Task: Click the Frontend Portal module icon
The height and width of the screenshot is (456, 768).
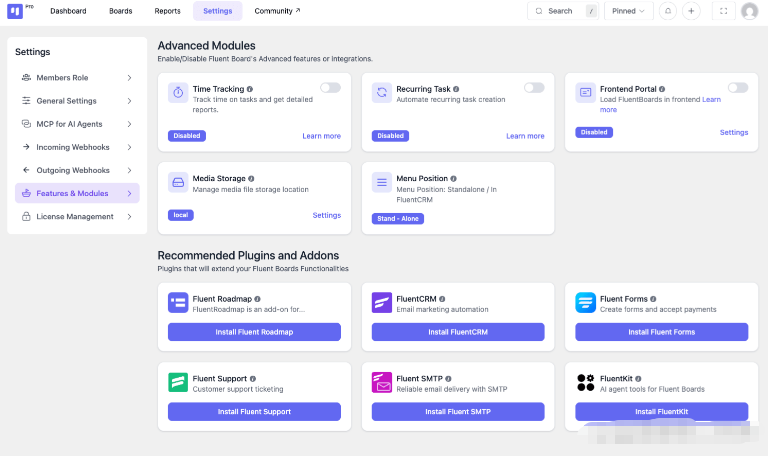Action: pos(585,93)
